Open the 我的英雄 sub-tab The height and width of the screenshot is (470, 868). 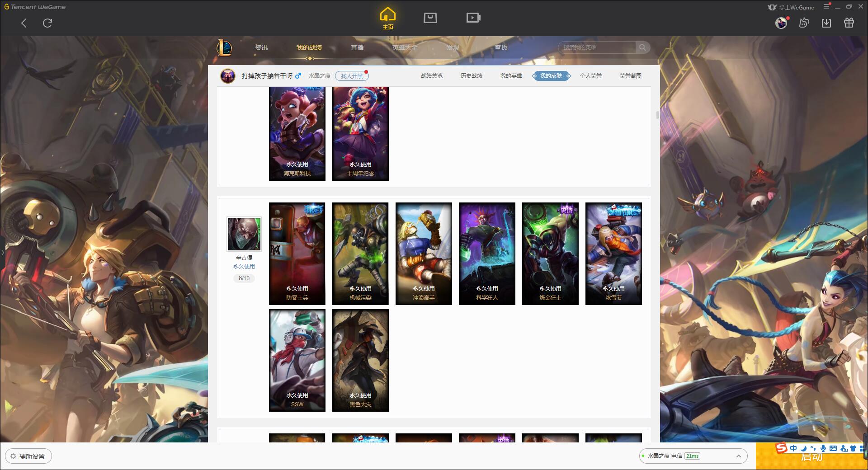[511, 76]
